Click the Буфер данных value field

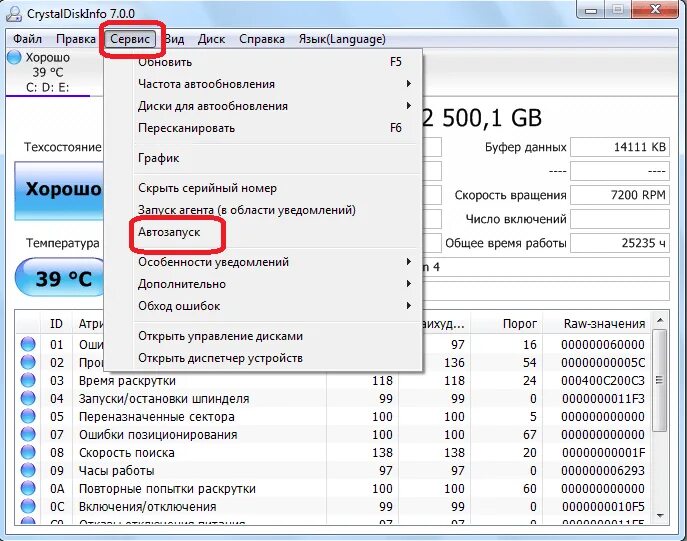620,147
